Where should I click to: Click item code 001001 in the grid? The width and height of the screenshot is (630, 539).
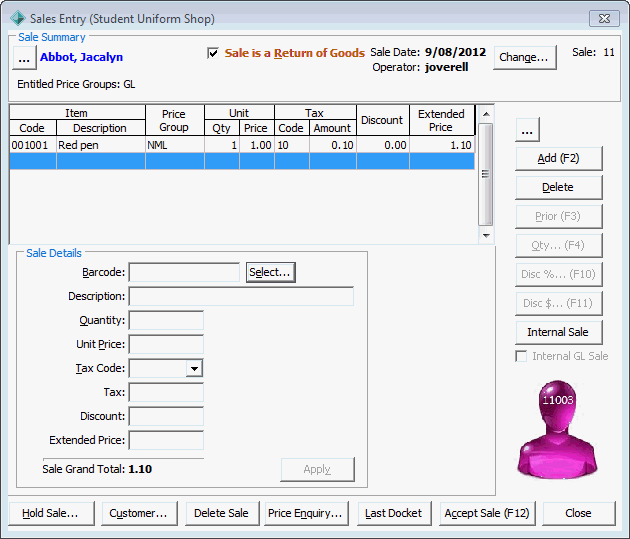tap(33, 145)
